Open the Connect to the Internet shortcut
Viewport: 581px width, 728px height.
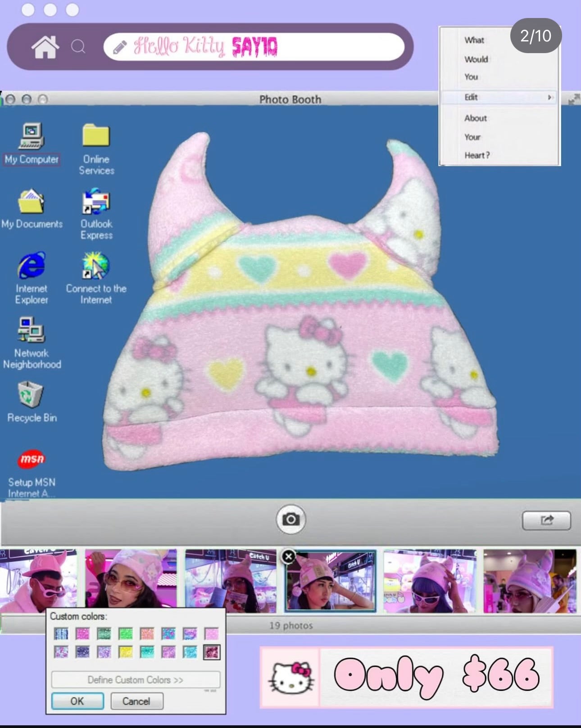coord(96,278)
